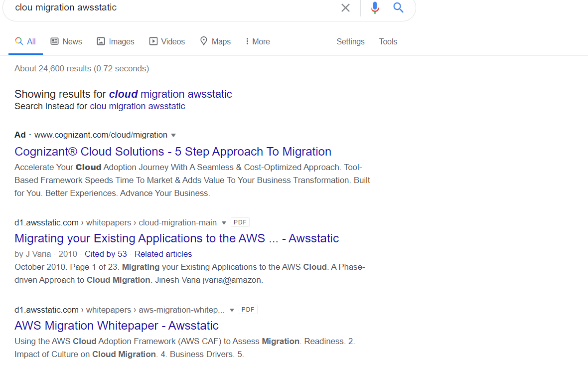Viewport: 588px width, 369px height.
Task: Open the Tools menu
Action: point(388,41)
